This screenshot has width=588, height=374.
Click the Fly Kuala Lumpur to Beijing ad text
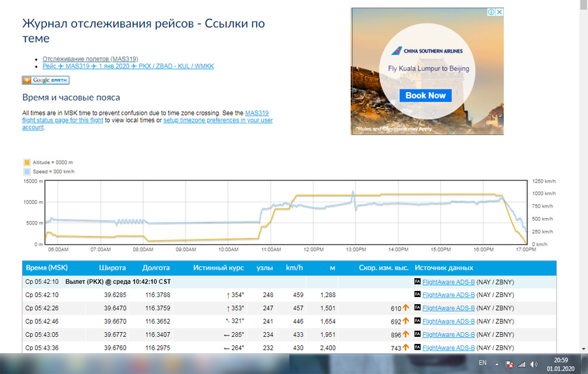pos(429,69)
